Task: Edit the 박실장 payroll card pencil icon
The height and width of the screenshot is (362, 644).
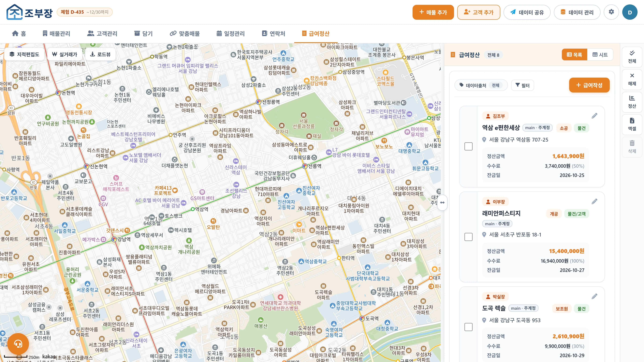Action: point(594,296)
